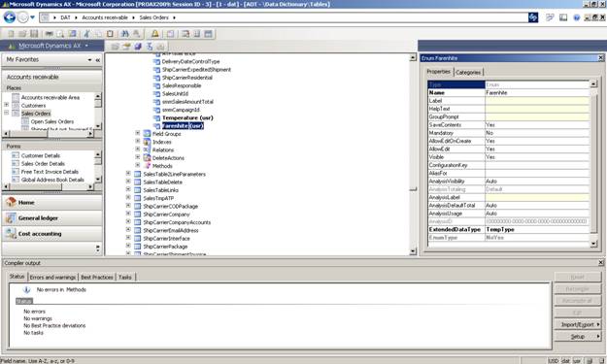The image size is (607, 364).
Task: Click the Cut scissors icon
Action: [86, 34]
